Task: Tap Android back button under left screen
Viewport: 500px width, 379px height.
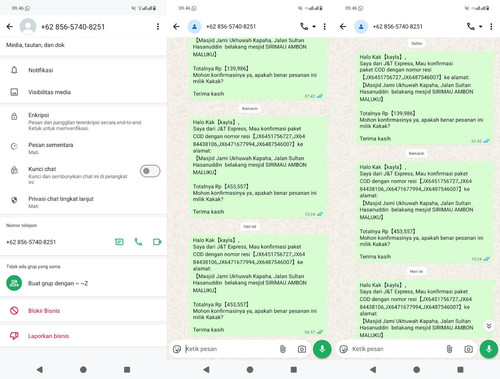Action: click(40, 369)
